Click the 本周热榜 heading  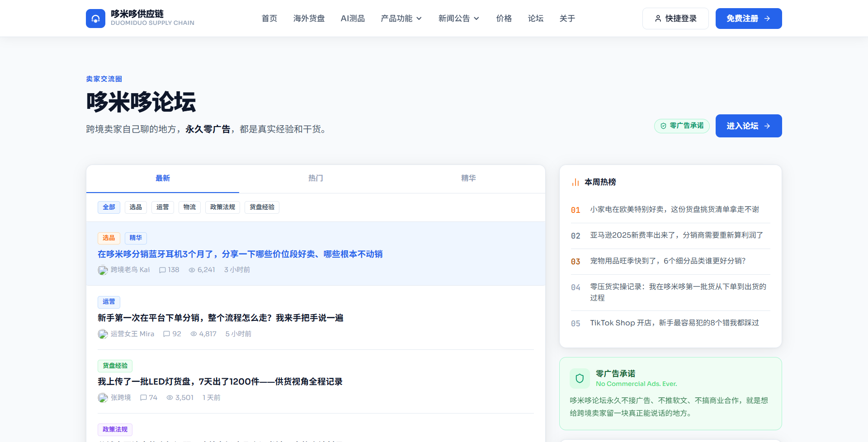pyautogui.click(x=600, y=182)
